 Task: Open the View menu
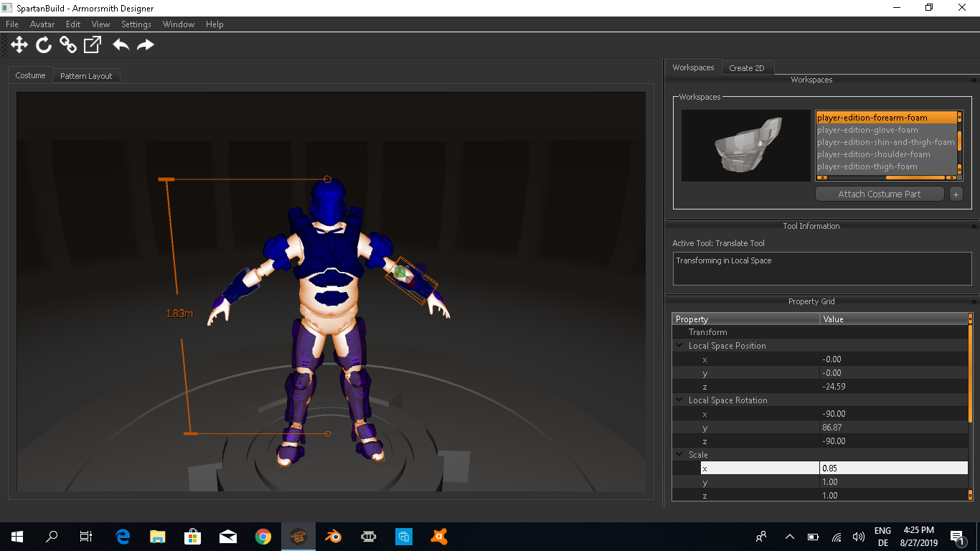point(101,24)
